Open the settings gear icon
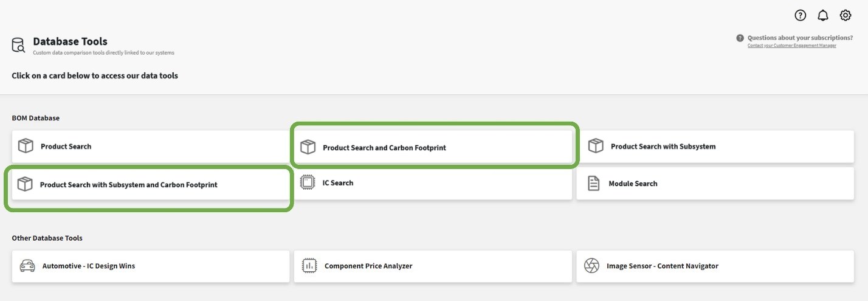The width and height of the screenshot is (868, 301). [846, 15]
